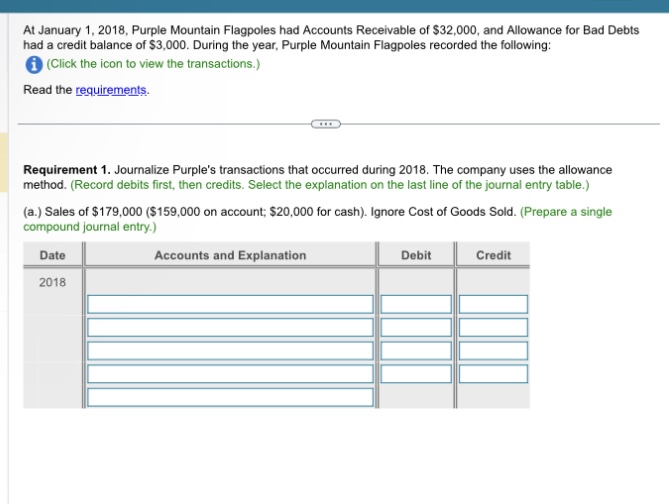The image size is (669, 504).
Task: Click the explanation input on last line
Action: pyautogui.click(x=230, y=397)
